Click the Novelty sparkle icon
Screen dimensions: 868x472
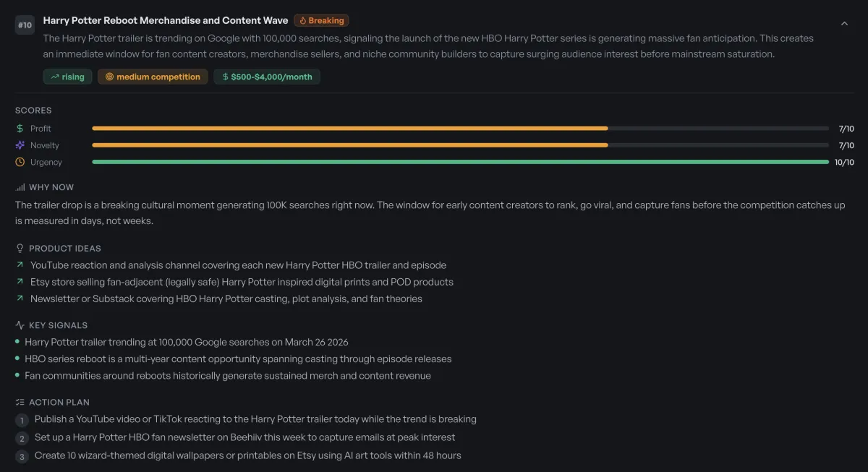(20, 145)
